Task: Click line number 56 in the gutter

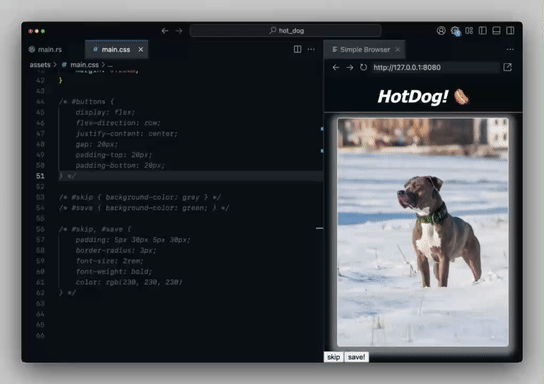Action: pos(40,229)
